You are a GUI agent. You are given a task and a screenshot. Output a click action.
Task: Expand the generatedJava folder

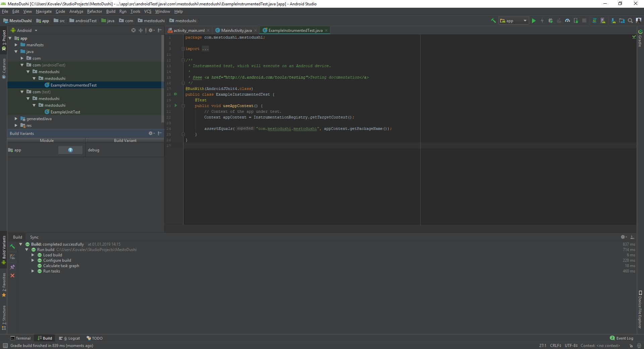pos(16,119)
